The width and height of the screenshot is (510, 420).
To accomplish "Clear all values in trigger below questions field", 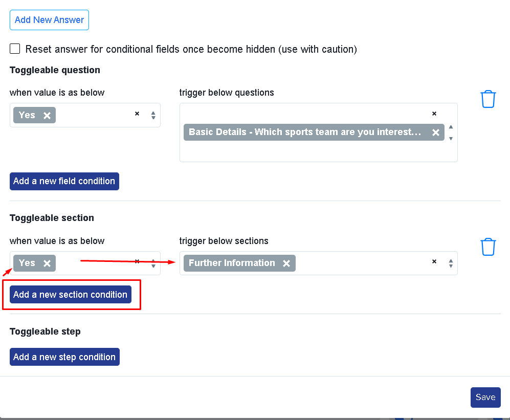I will point(434,114).
